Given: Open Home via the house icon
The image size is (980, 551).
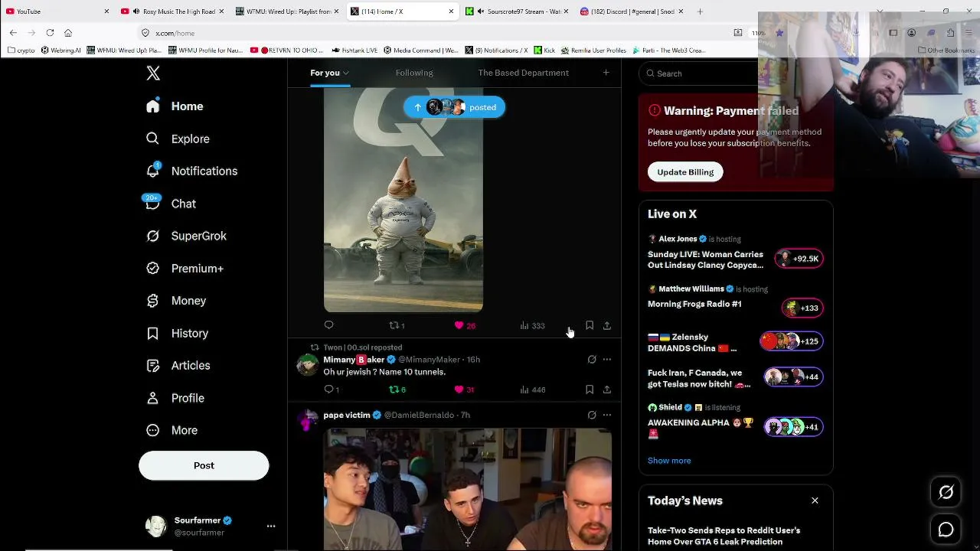Looking at the screenshot, I should pyautogui.click(x=153, y=106).
